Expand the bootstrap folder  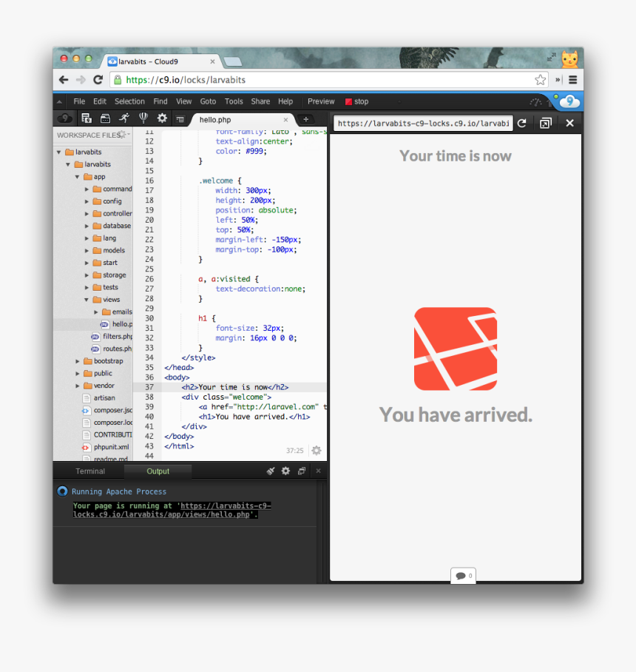coord(78,361)
